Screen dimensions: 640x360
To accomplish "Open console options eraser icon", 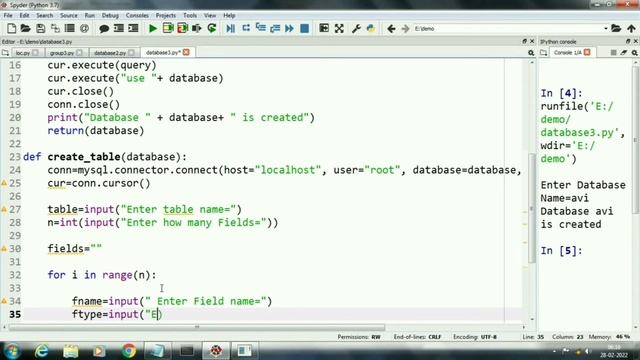I will [624, 53].
